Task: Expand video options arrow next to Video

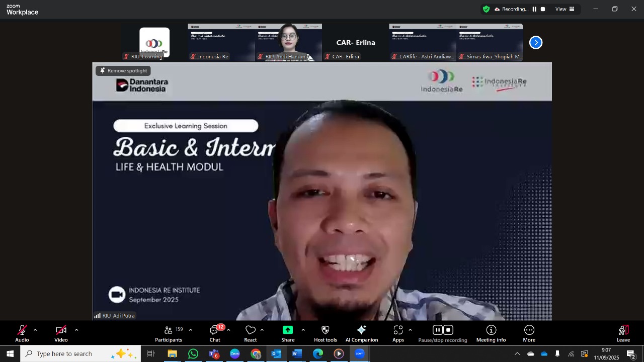Action: [x=76, y=330]
